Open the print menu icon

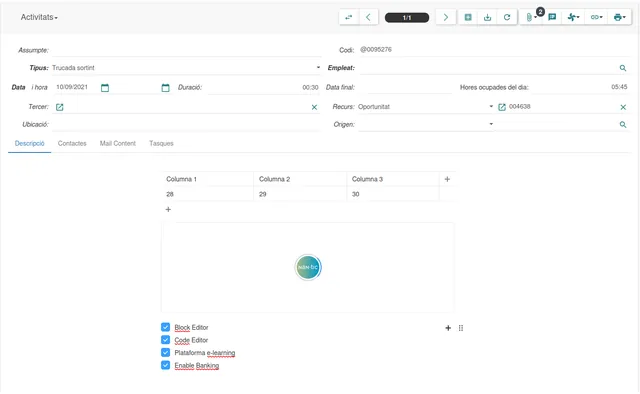pos(619,17)
